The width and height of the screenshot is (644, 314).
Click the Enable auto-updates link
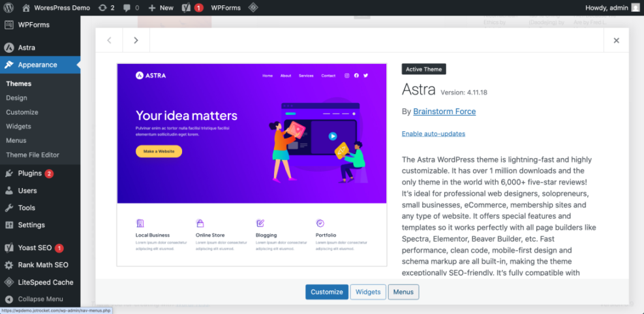(433, 134)
